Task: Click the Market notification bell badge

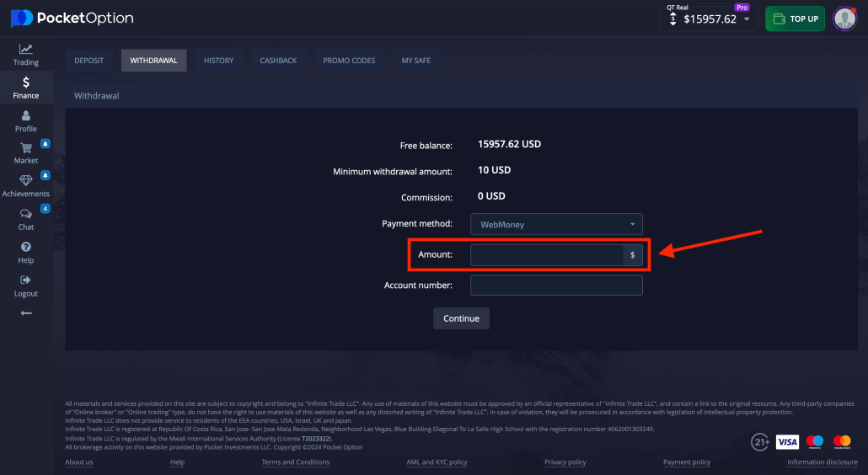Action: tap(46, 144)
